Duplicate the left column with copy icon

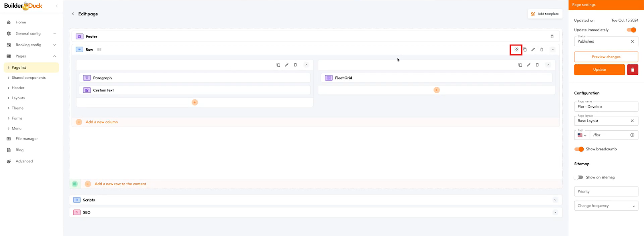278,65
